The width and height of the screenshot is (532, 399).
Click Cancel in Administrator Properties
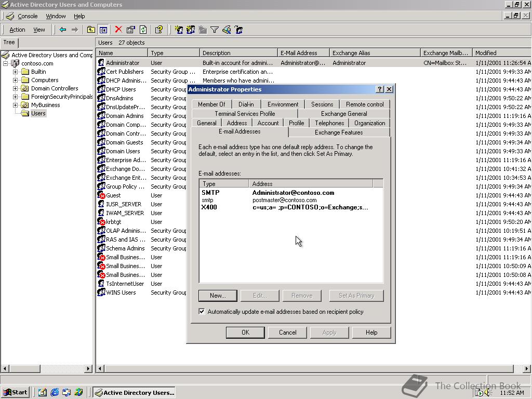point(287,332)
